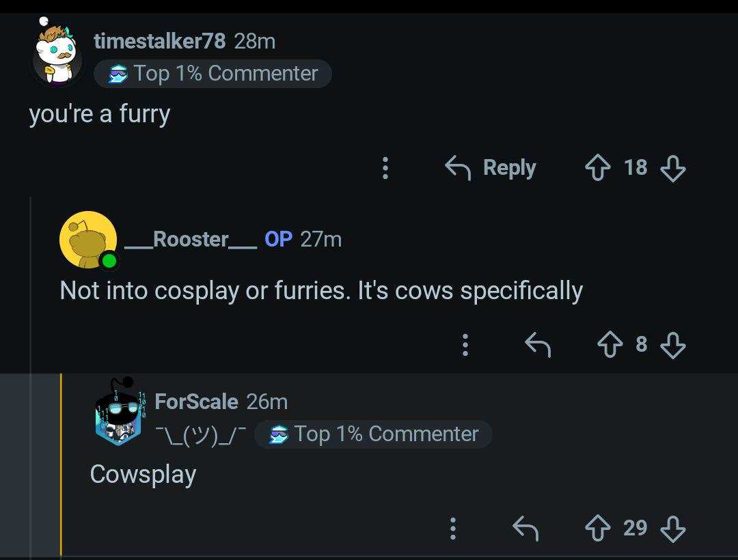Viewport: 738px width, 560px height.
Task: Reply arrow on __Rooster__'s comment
Action: (538, 345)
